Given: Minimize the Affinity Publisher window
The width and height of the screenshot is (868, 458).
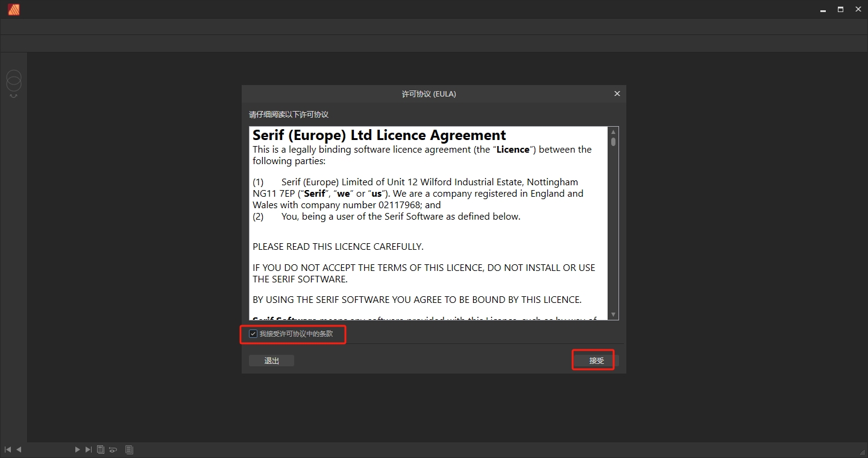Looking at the screenshot, I should 823,9.
